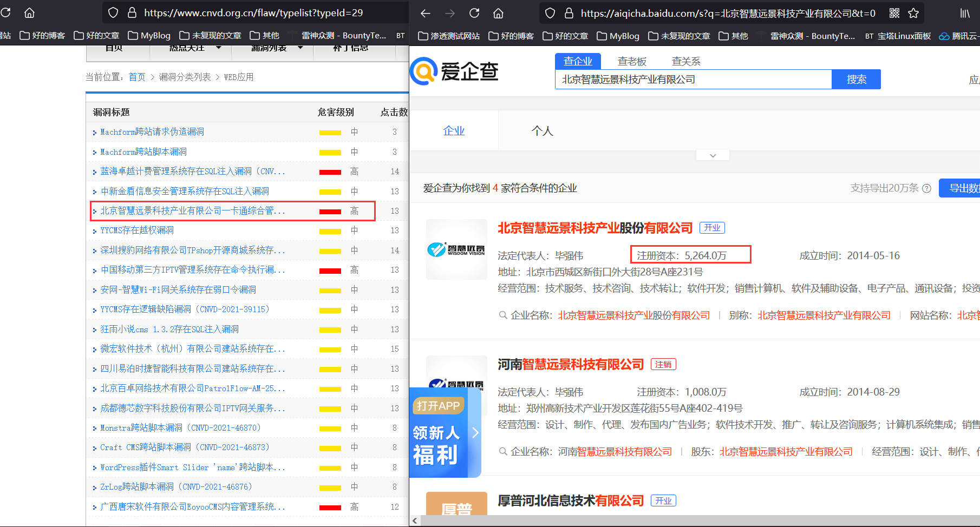Open the 北京智慧远景科技产业股份有限公司 company link
980x527 pixels.
(x=594, y=228)
